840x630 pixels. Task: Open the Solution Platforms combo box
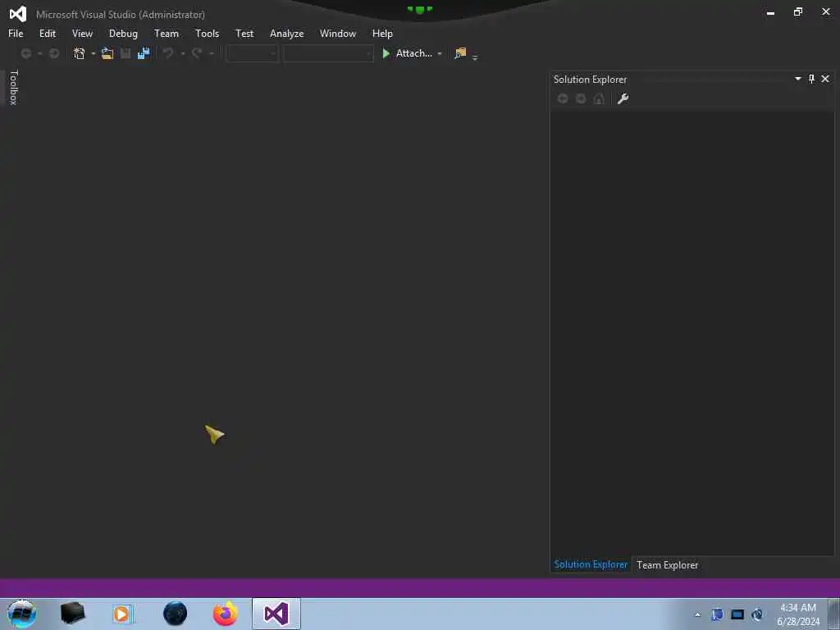(x=328, y=53)
